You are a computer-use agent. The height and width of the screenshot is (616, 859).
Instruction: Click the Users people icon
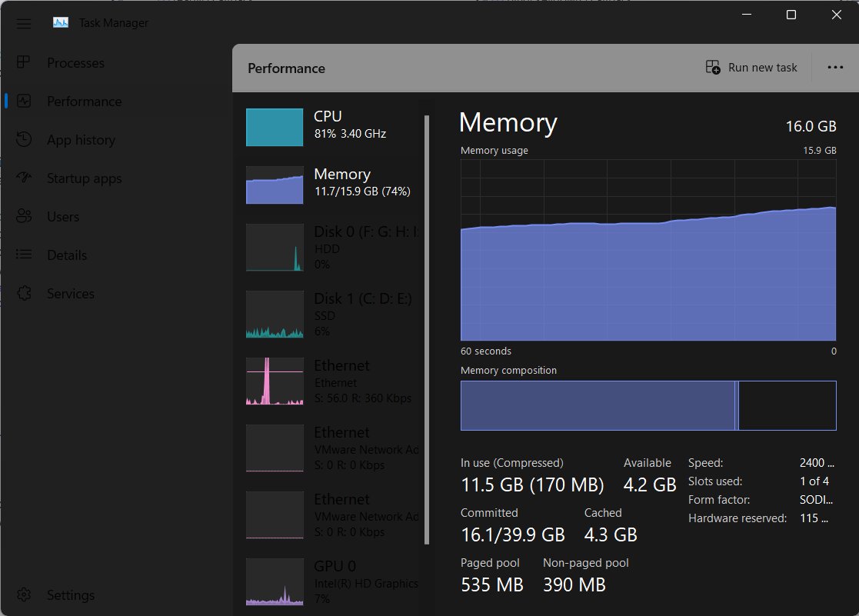[24, 216]
